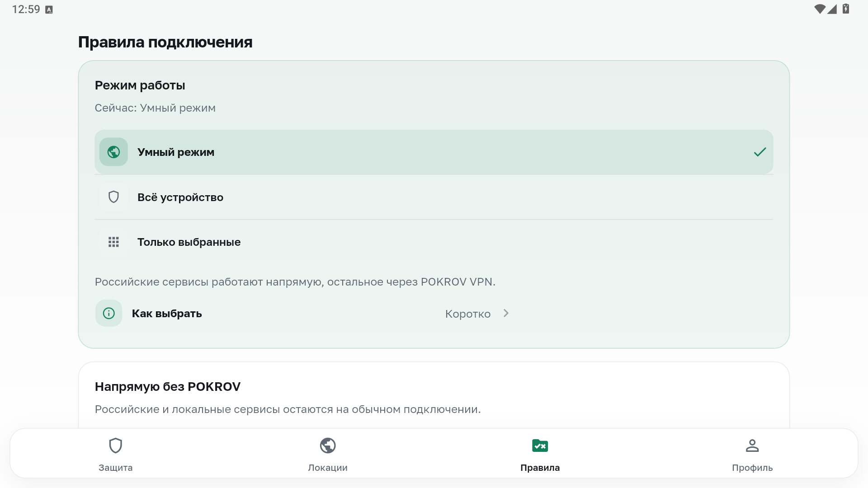
Task: Click the shield icon in bottom navigation
Action: 116,446
